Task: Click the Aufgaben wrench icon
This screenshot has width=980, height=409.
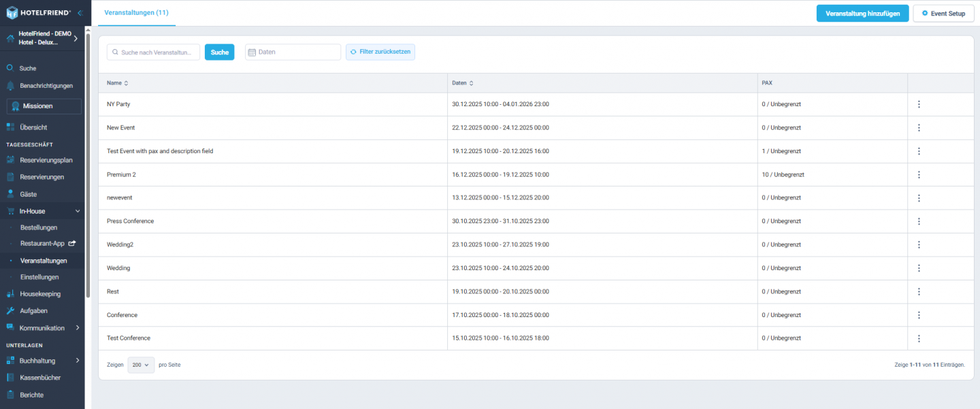Action: 10,310
